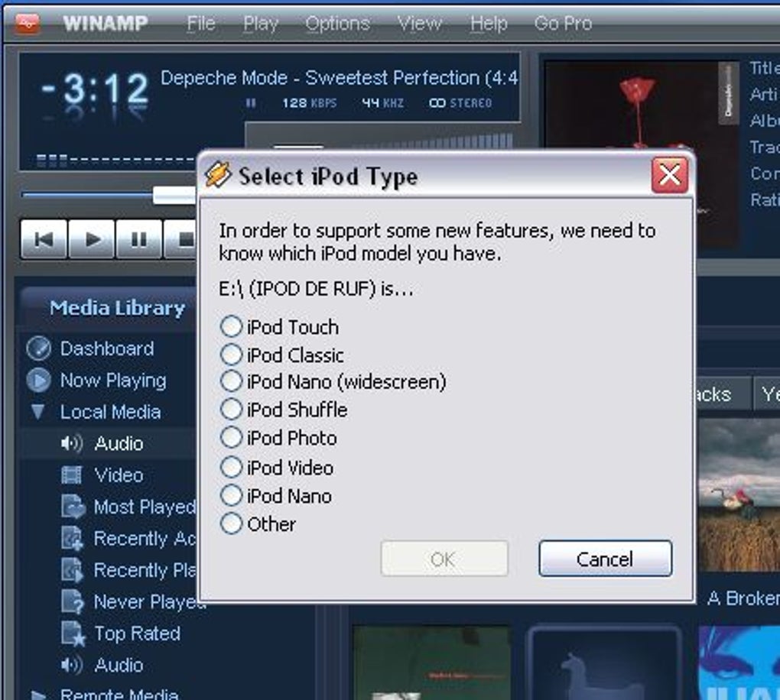Click the Play button

(x=92, y=239)
